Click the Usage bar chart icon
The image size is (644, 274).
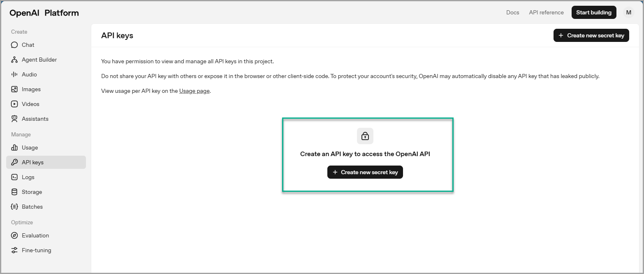(14, 147)
